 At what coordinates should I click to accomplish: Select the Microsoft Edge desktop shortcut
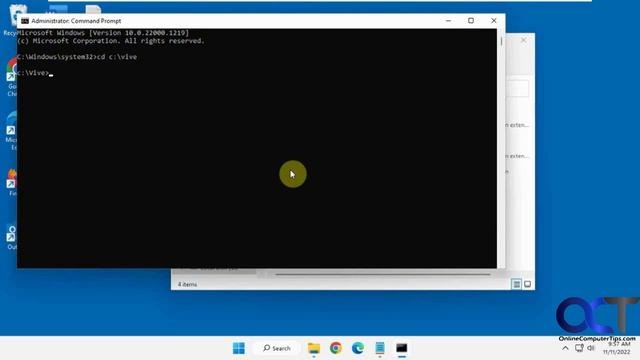[11, 131]
